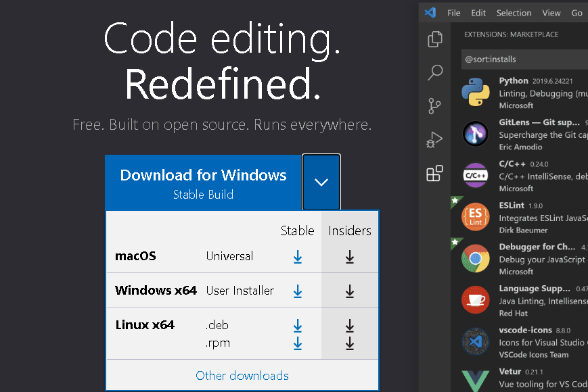Select the vscode-icons extension title
The height and width of the screenshot is (392, 588).
click(x=525, y=330)
